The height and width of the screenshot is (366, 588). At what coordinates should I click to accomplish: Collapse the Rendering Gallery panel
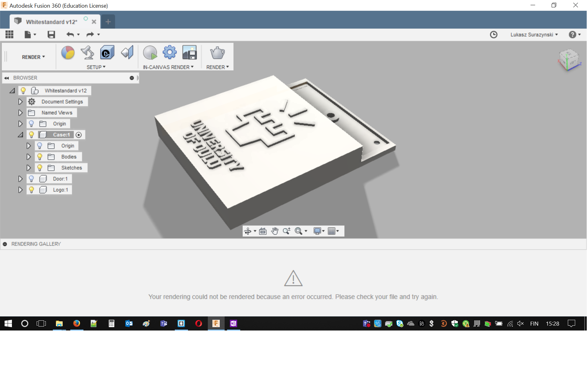coord(5,244)
